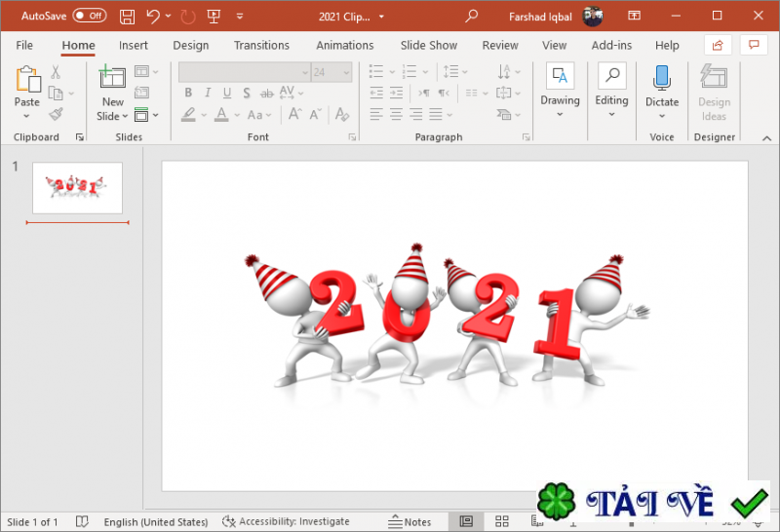The image size is (780, 532).
Task: Toggle Italic formatting
Action: pyautogui.click(x=208, y=93)
